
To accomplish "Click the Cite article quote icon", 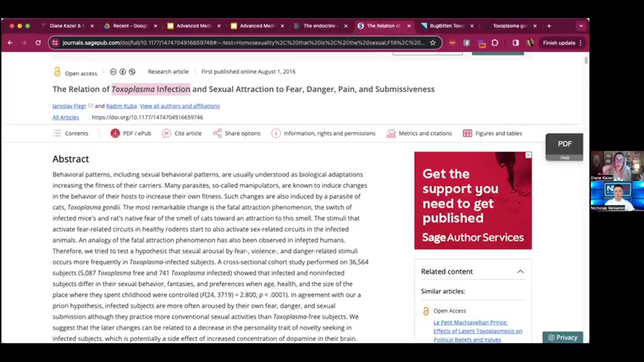I will click(167, 133).
